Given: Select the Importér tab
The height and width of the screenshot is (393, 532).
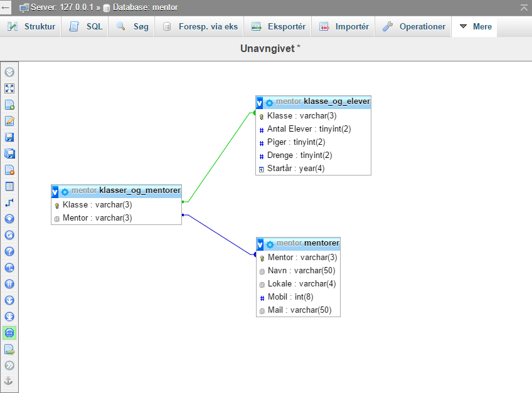Looking at the screenshot, I should pyautogui.click(x=344, y=26).
